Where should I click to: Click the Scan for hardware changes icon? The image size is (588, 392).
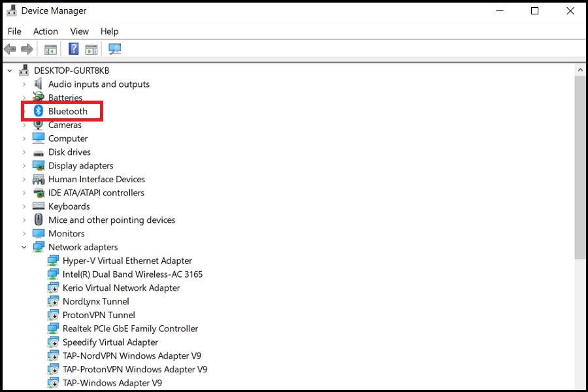(114, 49)
